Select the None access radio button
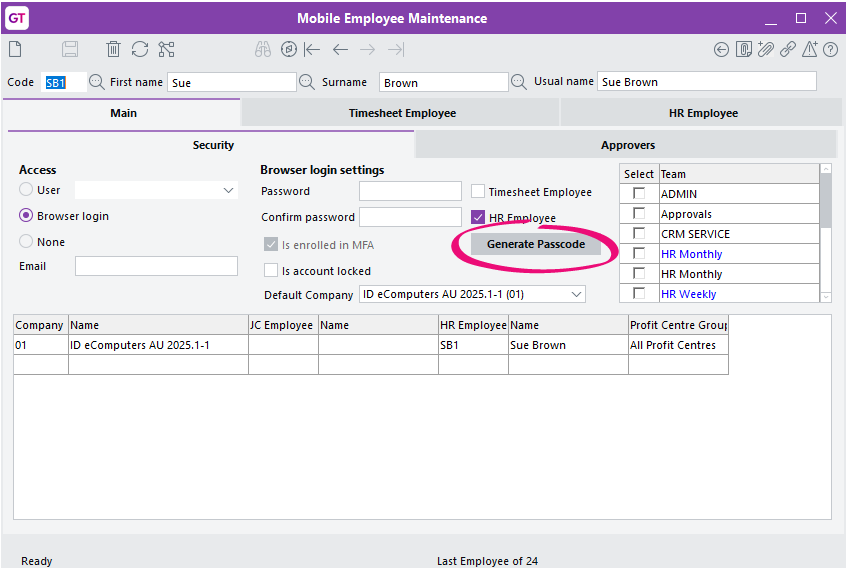This screenshot has height=569, width=847. [26, 242]
